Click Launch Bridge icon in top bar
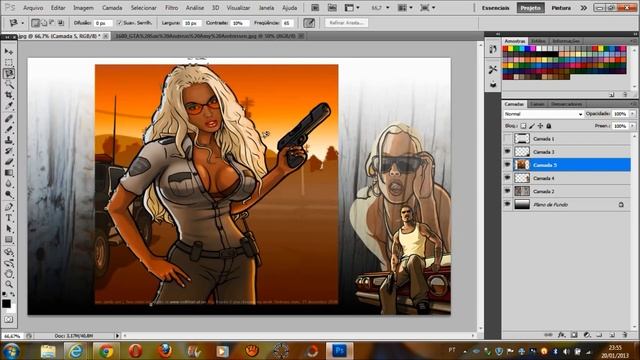Image resolution: width=640 pixels, height=360 pixels. pos(315,8)
